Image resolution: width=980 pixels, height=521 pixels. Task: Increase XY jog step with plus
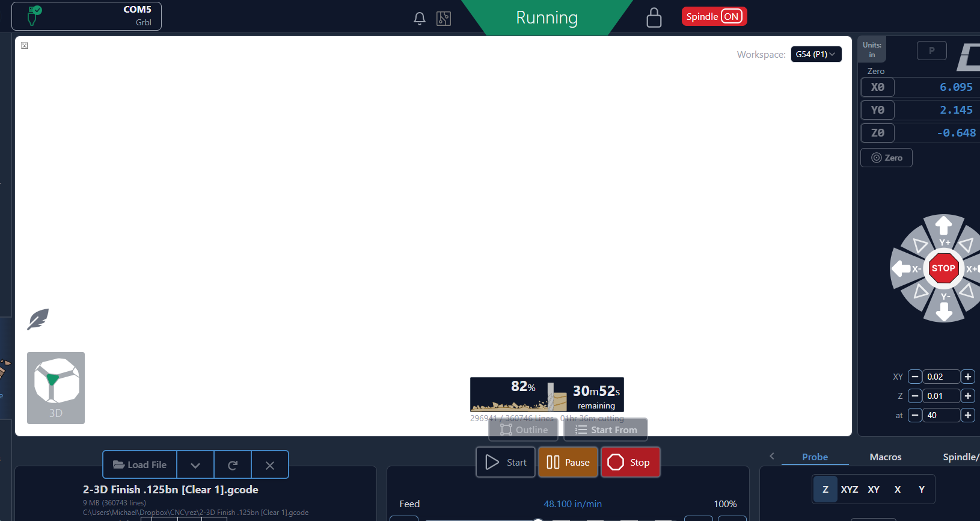pos(967,377)
